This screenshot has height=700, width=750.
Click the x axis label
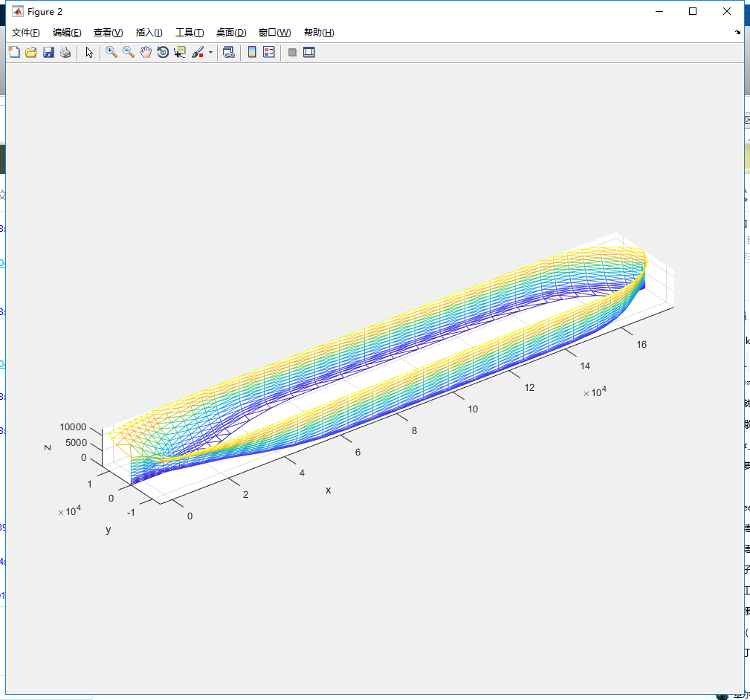(x=328, y=490)
